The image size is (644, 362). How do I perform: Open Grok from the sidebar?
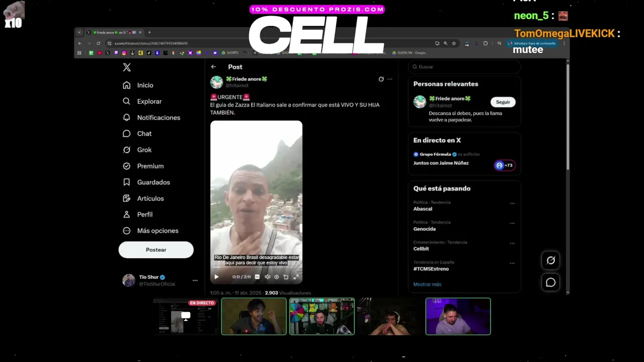(x=137, y=149)
